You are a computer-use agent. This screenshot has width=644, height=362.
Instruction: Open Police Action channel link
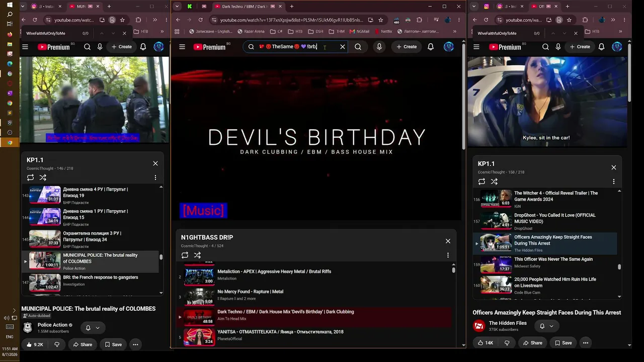[52, 325]
